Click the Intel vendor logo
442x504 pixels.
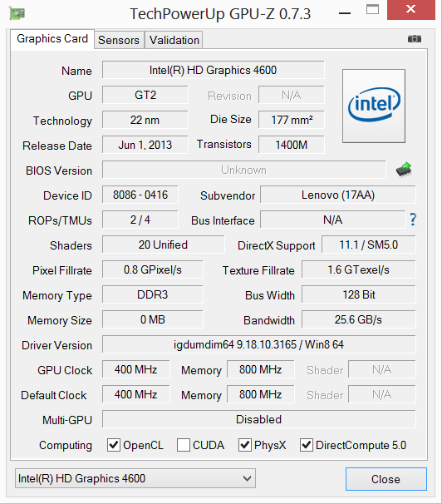374,106
